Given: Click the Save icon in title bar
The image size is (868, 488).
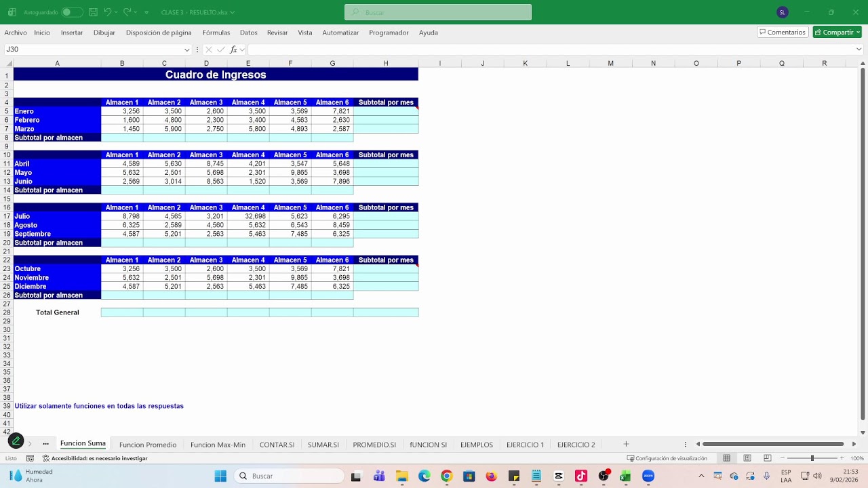Looking at the screenshot, I should pyautogui.click(x=93, y=12).
